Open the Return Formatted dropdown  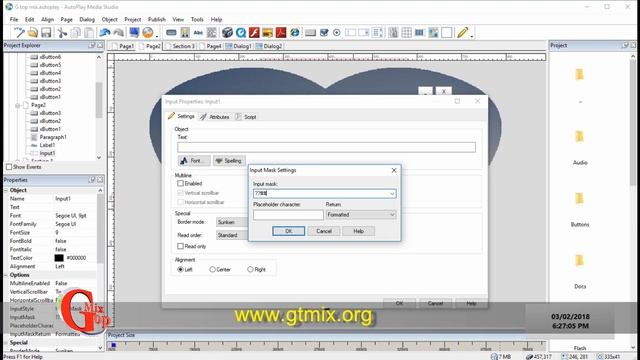(361, 215)
